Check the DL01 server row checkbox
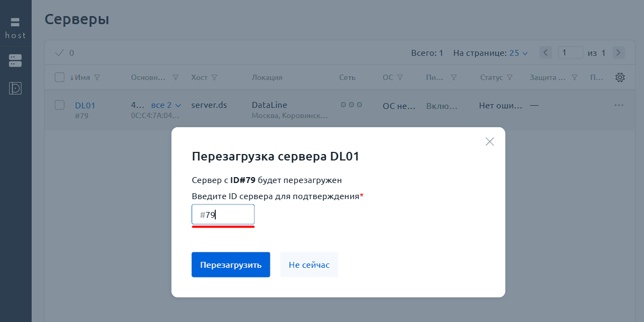Screen dimensions: 644x322 (60, 105)
